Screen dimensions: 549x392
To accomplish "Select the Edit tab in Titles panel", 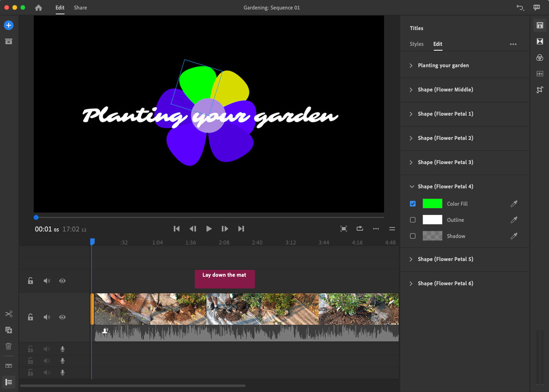I will (438, 44).
